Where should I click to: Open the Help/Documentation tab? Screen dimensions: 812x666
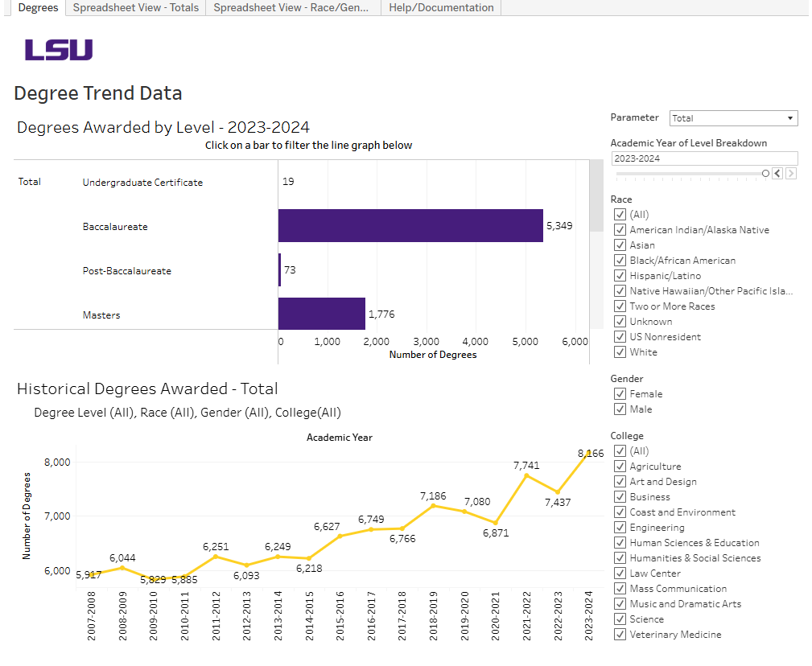441,7
